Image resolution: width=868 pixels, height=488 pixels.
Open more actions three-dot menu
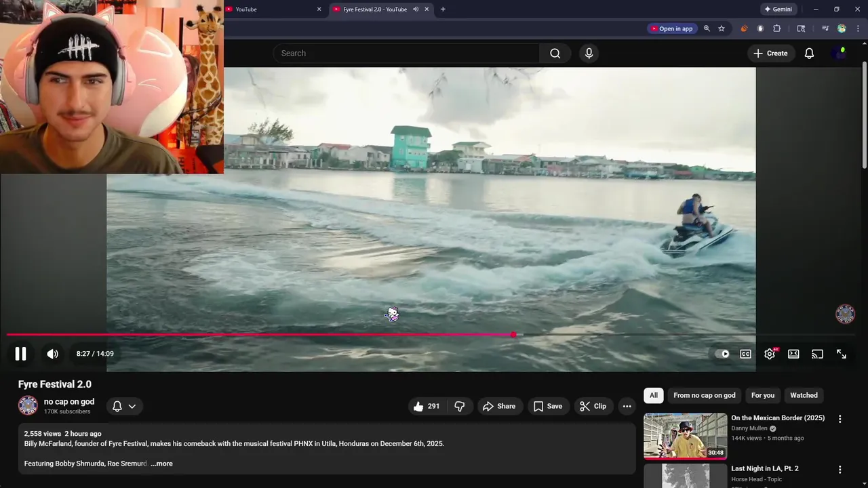pyautogui.click(x=627, y=406)
